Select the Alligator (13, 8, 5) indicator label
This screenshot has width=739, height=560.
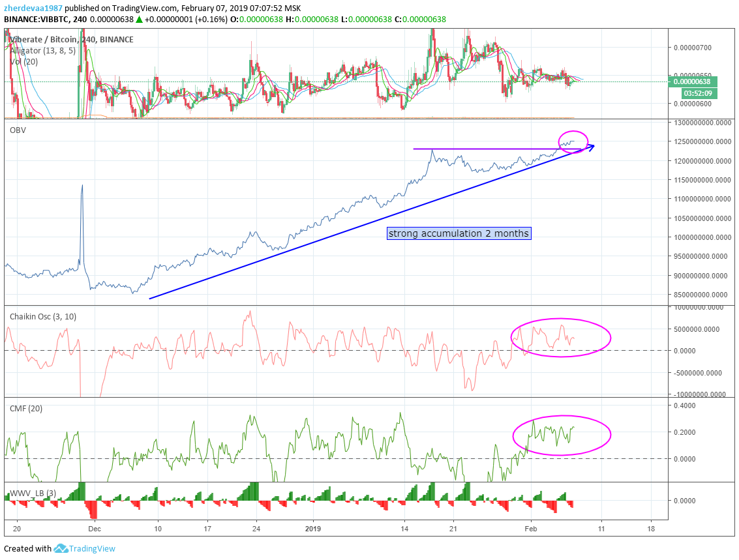pyautogui.click(x=42, y=50)
